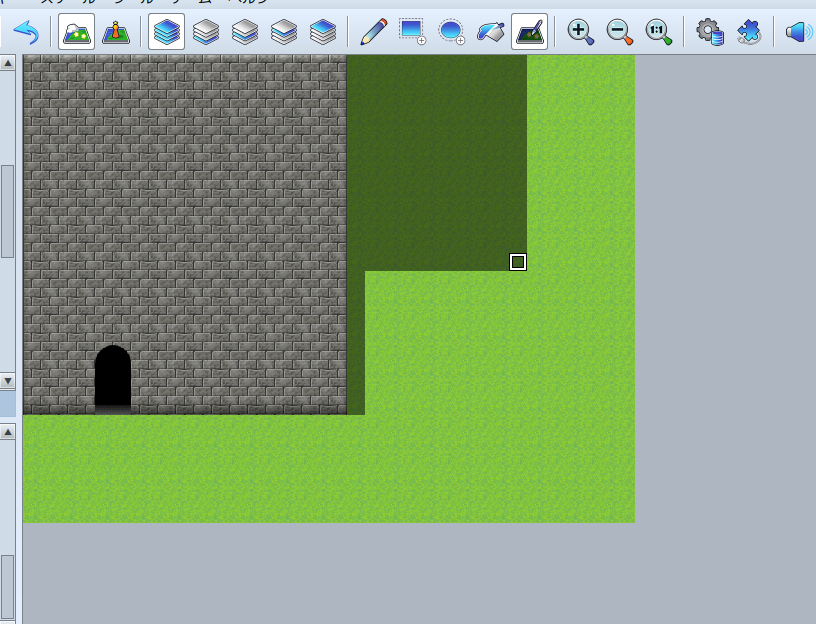
Task: Select the fifth layer stack icon
Action: pos(323,32)
